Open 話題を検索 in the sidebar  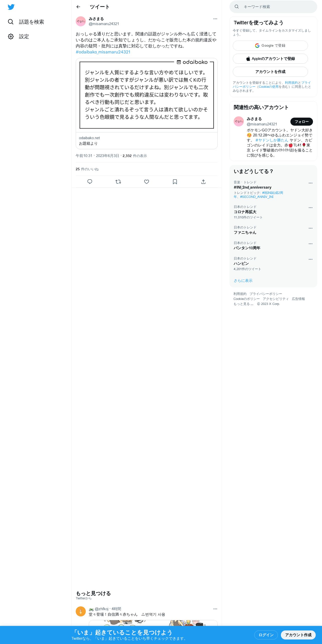(26, 22)
